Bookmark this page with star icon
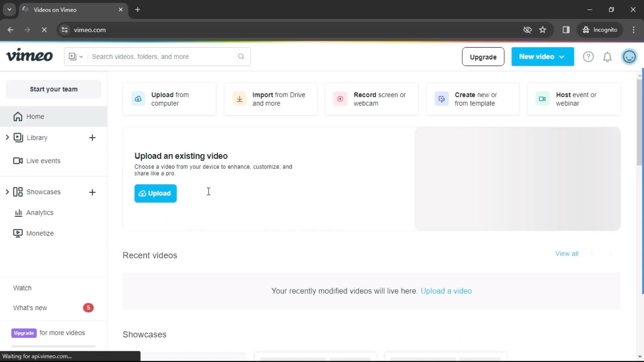This screenshot has width=644, height=362. [543, 30]
